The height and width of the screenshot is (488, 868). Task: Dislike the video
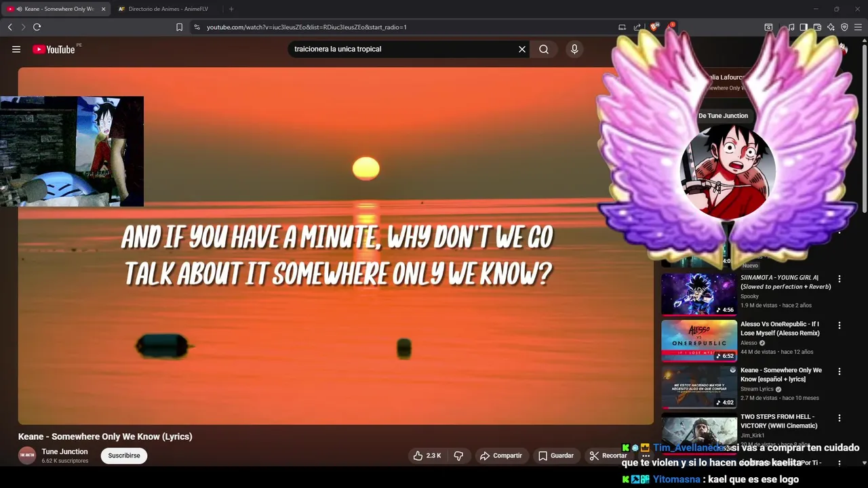click(x=458, y=455)
